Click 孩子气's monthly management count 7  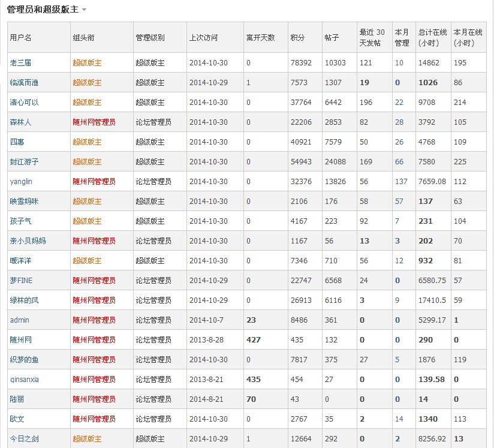tap(397, 221)
